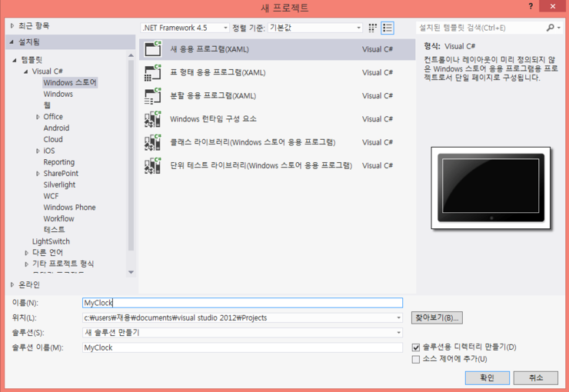Screen dimensions: 569x392
Task: Click Visual C# text in 분할 응용 프로그램 row
Action: (378, 96)
